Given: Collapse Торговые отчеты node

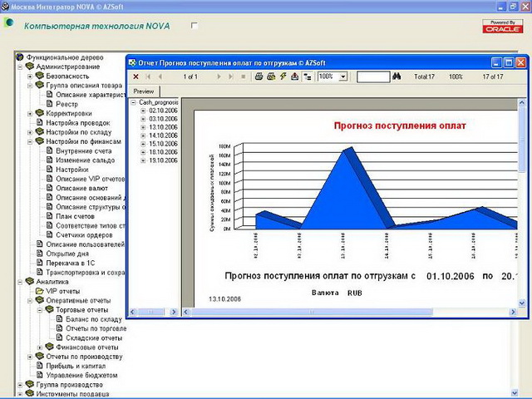Looking at the screenshot, I should tap(40, 310).
